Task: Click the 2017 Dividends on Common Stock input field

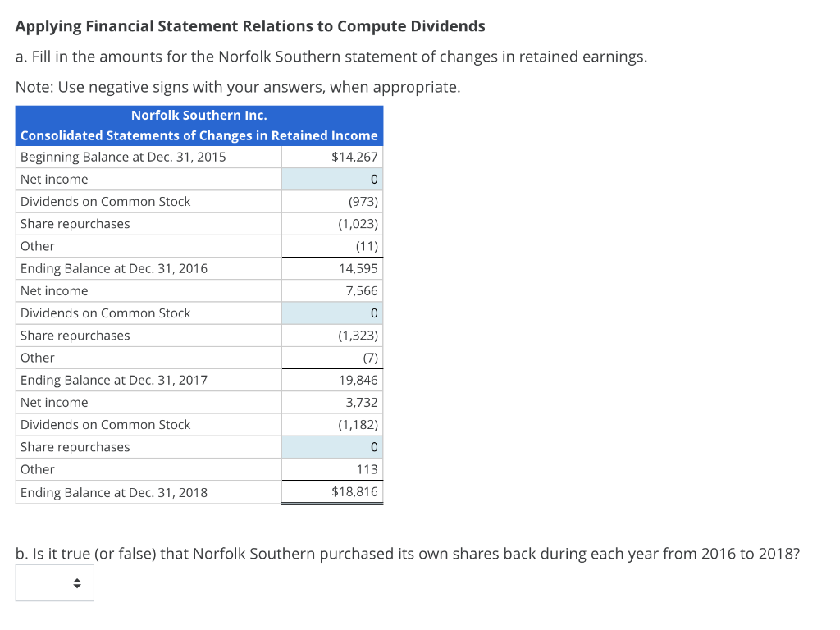Action: click(x=332, y=313)
